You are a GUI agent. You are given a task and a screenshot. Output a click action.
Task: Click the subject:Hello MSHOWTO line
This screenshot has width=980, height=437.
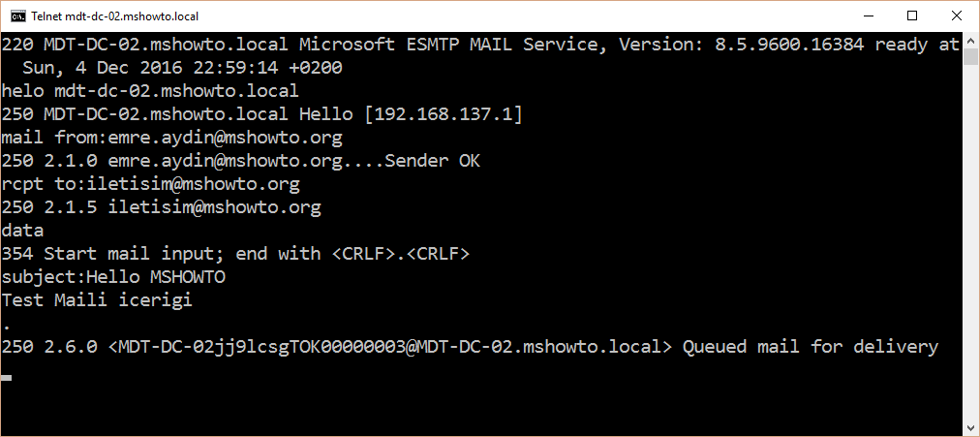click(x=113, y=277)
